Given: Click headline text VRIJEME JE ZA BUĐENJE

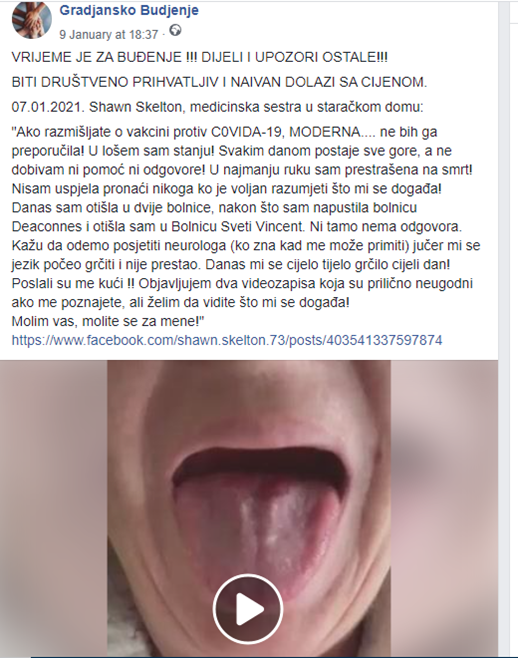Looking at the screenshot, I should click(x=97, y=57).
